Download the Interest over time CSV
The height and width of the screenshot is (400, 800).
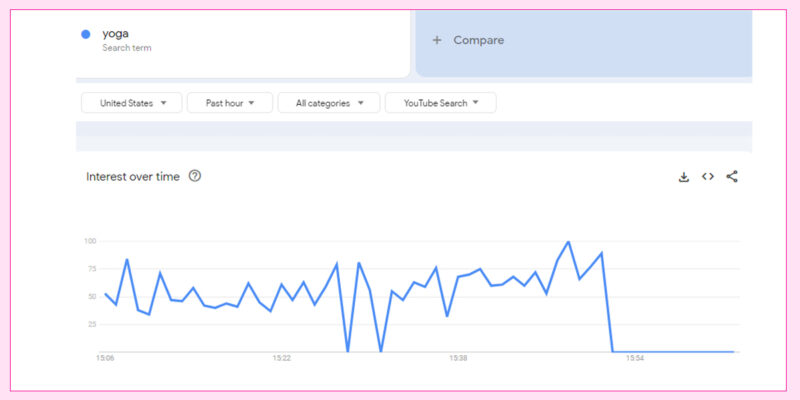pyautogui.click(x=684, y=177)
